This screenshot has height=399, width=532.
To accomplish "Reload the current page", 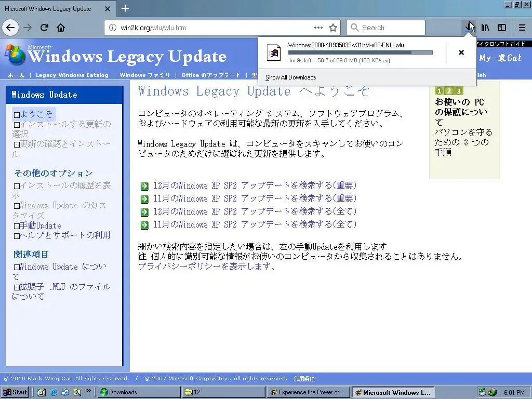I will pos(44,28).
